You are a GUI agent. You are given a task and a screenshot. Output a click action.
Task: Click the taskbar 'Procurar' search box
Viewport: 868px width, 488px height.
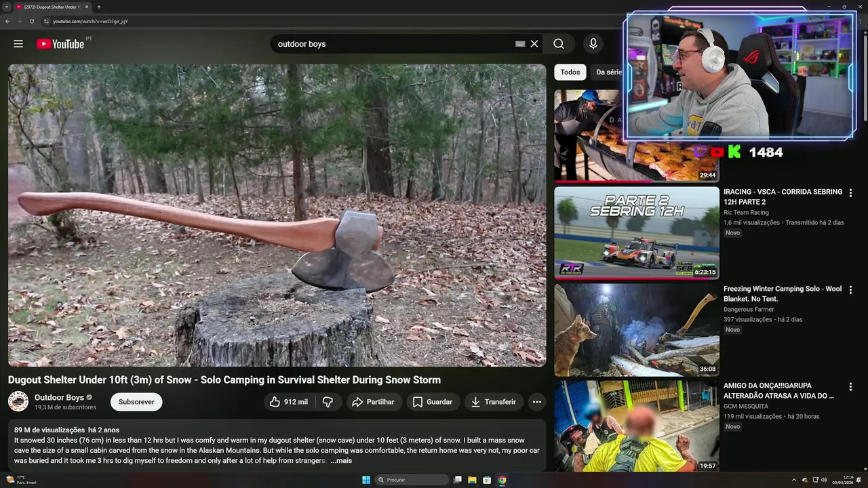(x=412, y=480)
